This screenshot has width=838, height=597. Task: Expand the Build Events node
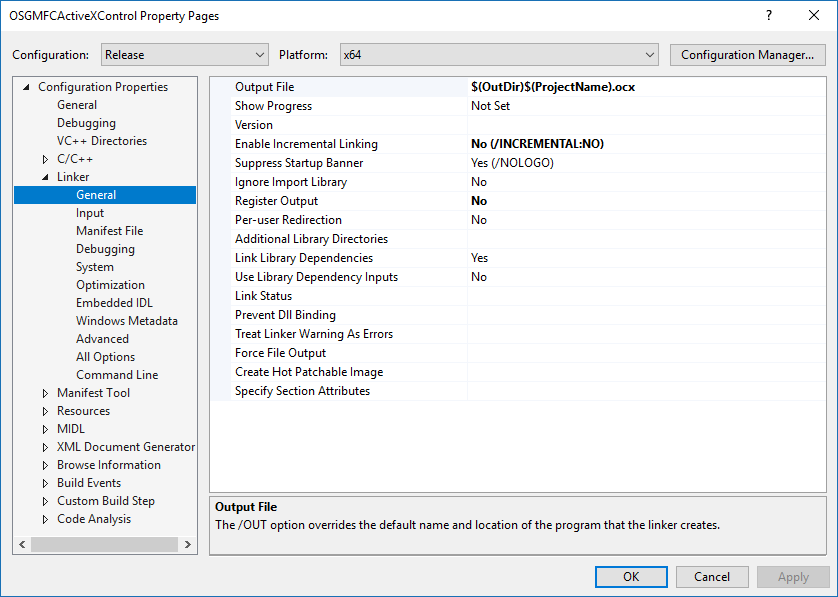pos(45,483)
